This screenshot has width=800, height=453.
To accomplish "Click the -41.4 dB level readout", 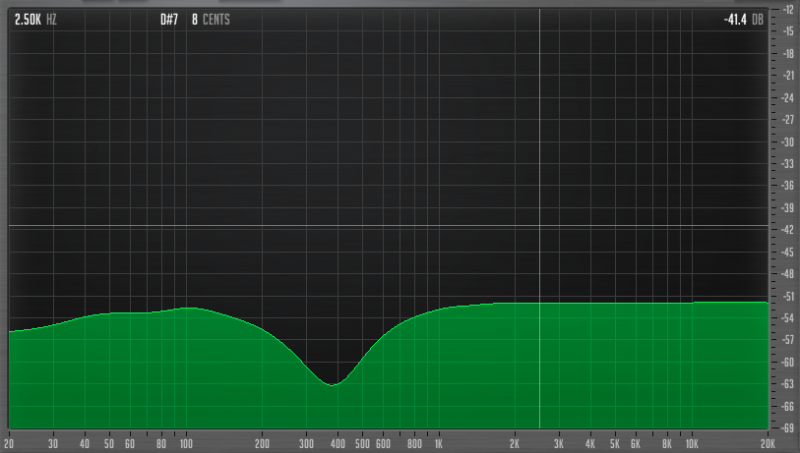I will 745,19.
